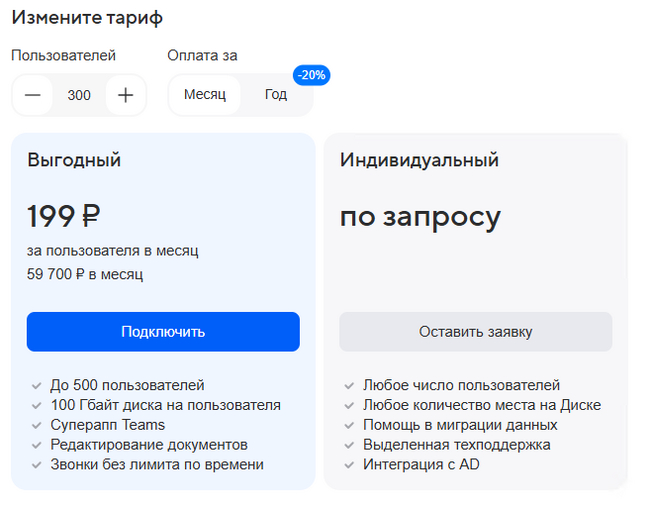This screenshot has width=650, height=509.
Task: Select the Выгодный plan card title
Action: [74, 160]
